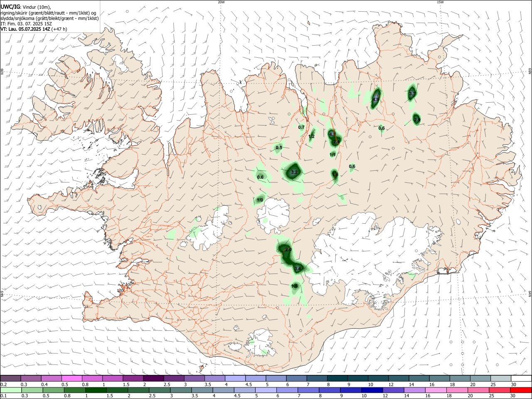Click the '0.2' label in the snow legend
Image resolution: width=532 pixels, height=399 pixels.
click(3, 384)
